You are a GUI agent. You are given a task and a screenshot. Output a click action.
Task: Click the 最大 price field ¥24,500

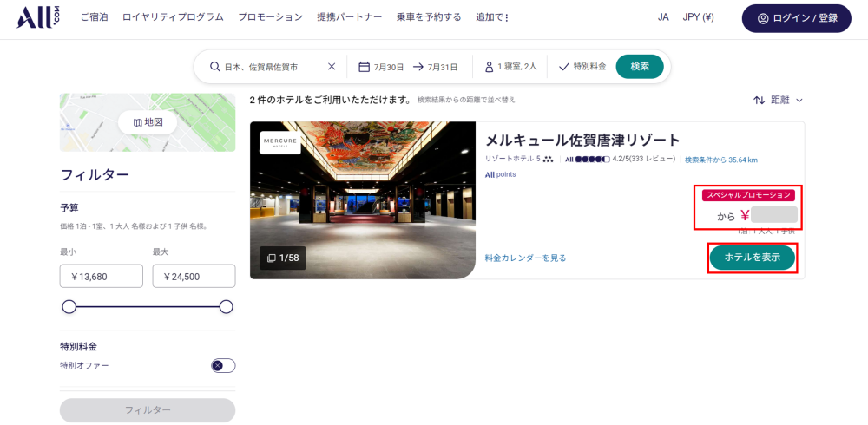pos(194,276)
